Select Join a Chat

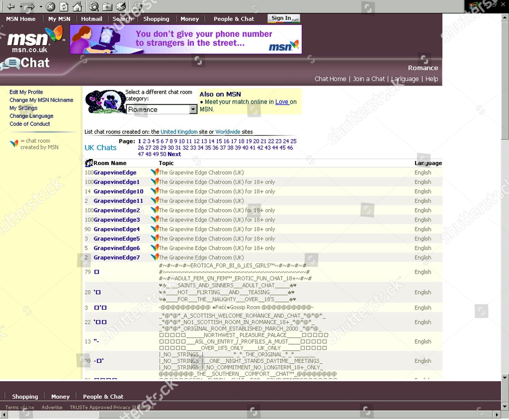[369, 79]
